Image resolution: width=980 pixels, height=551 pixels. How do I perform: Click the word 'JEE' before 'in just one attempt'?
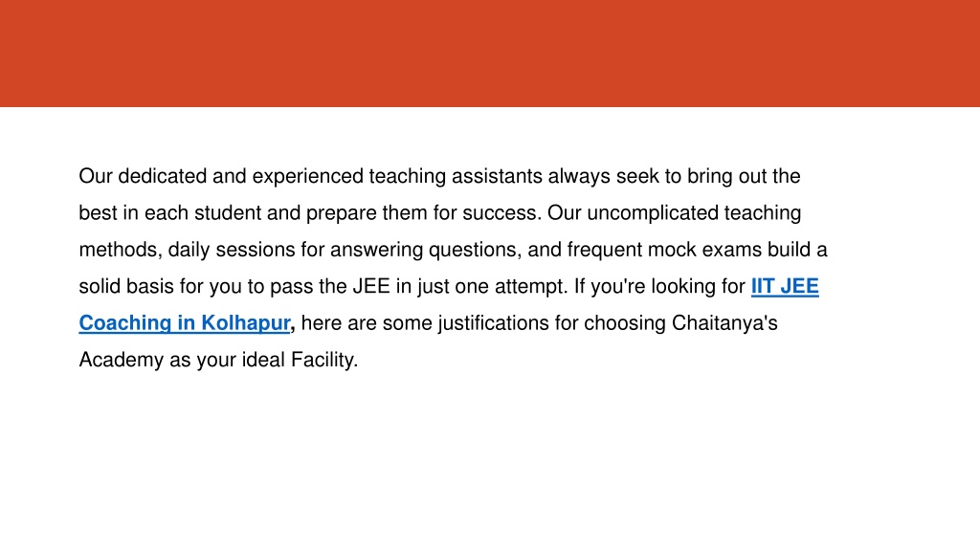(x=371, y=286)
